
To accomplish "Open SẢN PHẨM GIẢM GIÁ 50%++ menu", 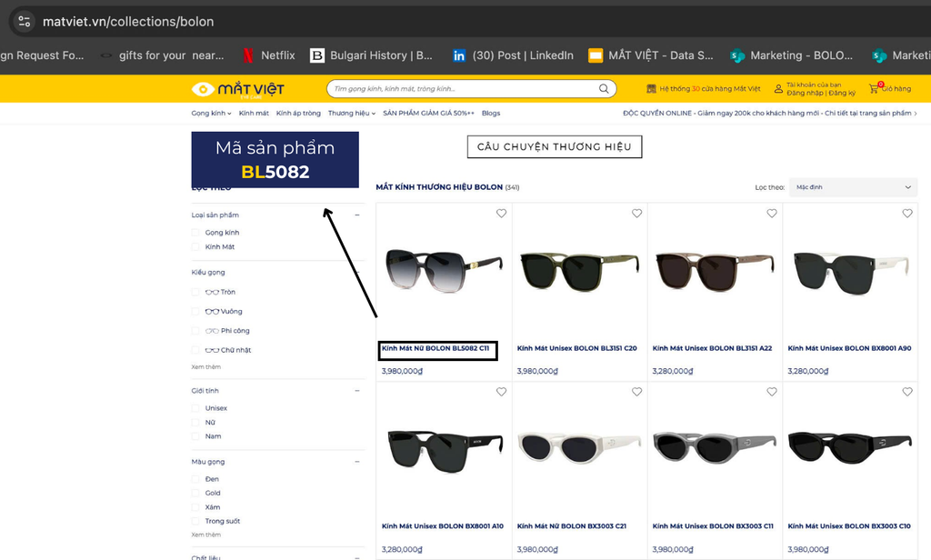I will tap(429, 113).
